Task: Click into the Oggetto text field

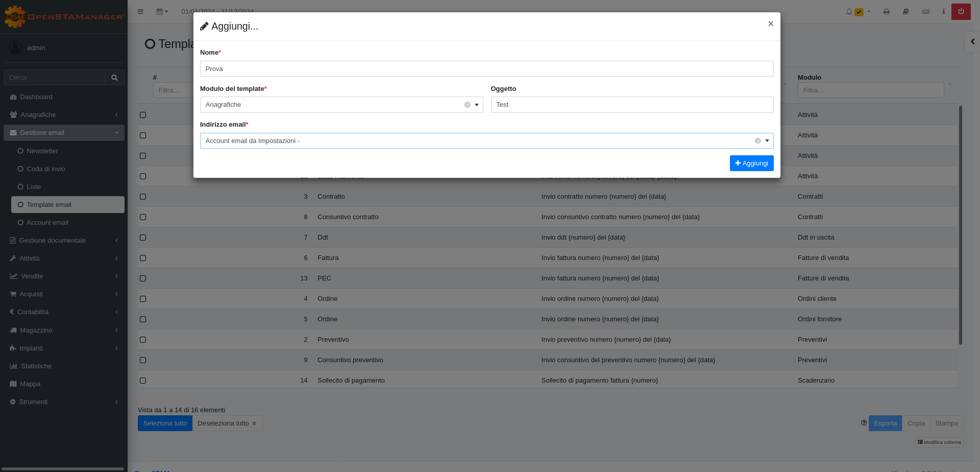Action: (632, 105)
